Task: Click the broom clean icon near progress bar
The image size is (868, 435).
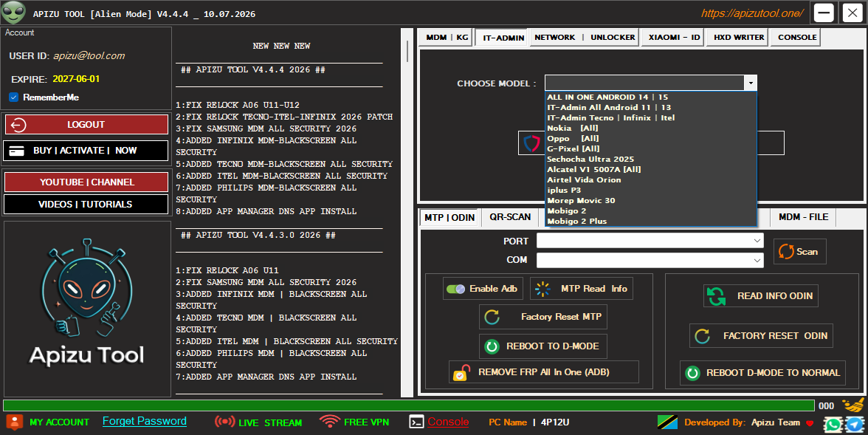Action: click(x=853, y=405)
